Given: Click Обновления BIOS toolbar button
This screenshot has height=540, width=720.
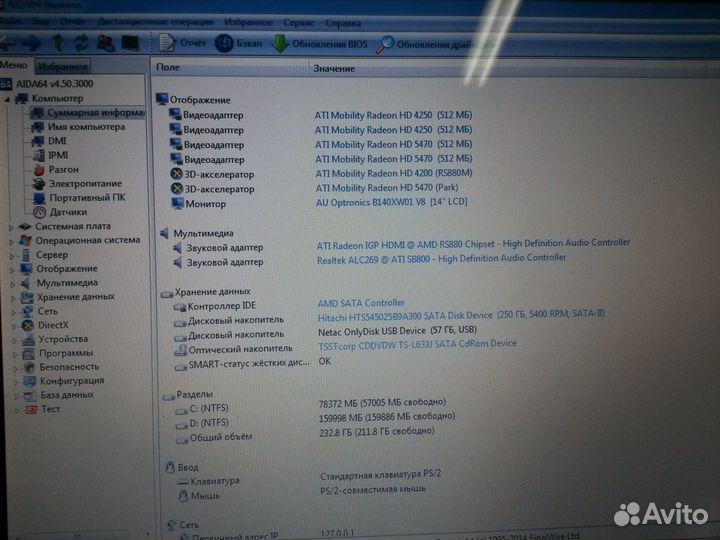Looking at the screenshot, I should click(320, 44).
